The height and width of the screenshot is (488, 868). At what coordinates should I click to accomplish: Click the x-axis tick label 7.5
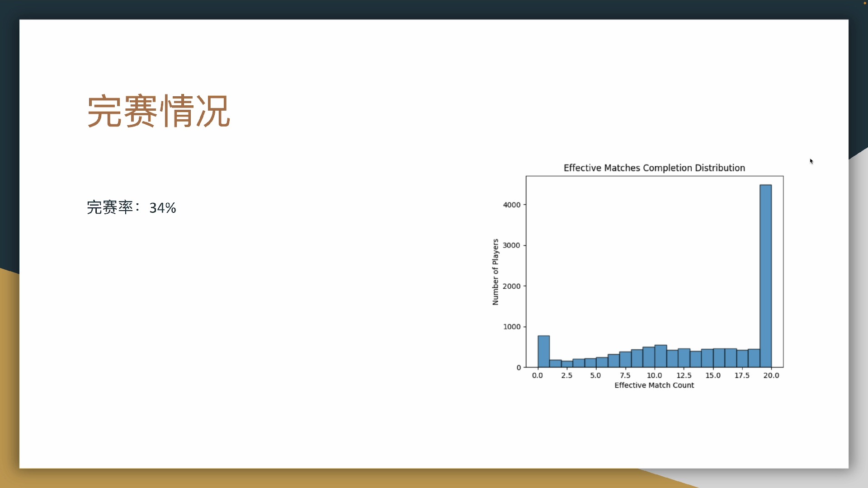pyautogui.click(x=625, y=375)
